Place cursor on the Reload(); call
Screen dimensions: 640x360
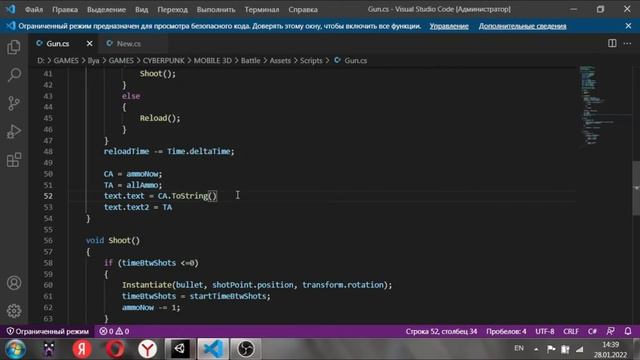160,118
